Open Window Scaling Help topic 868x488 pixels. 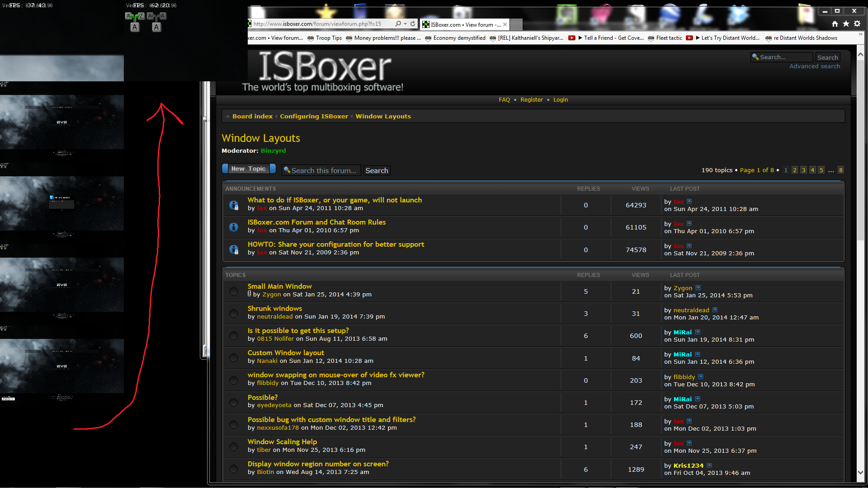(x=282, y=442)
